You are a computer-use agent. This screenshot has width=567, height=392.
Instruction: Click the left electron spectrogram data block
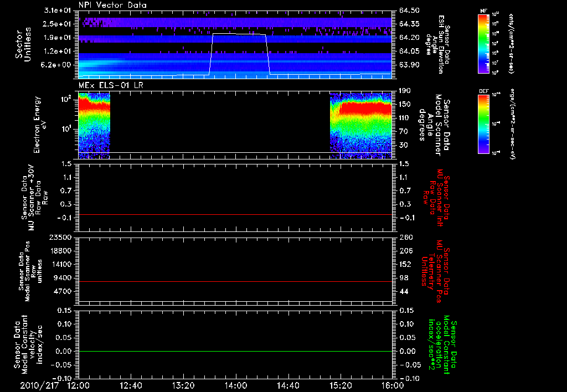click(x=94, y=122)
